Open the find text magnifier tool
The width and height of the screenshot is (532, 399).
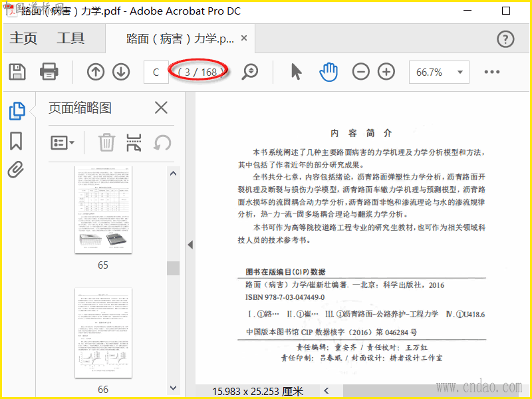[x=250, y=72]
